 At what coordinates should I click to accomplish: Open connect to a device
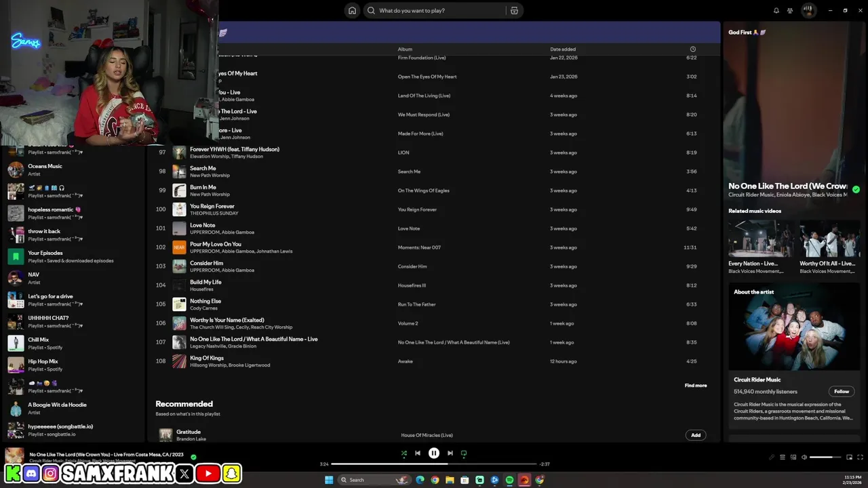(x=793, y=457)
